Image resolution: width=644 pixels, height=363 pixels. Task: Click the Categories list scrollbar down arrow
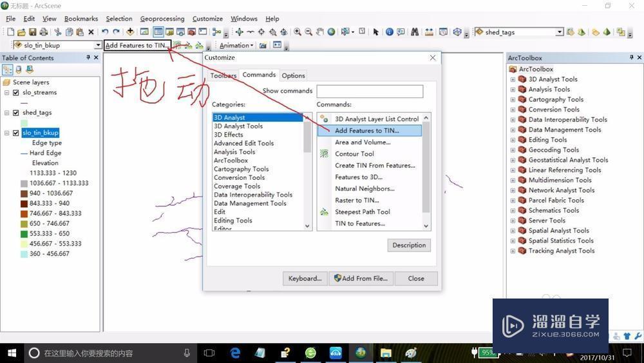point(307,226)
